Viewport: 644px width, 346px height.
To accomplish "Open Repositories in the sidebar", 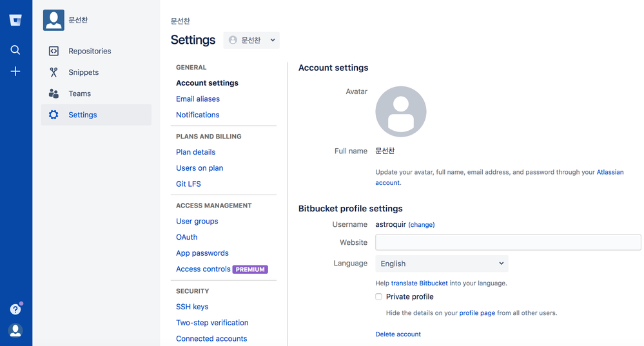I will click(x=96, y=51).
